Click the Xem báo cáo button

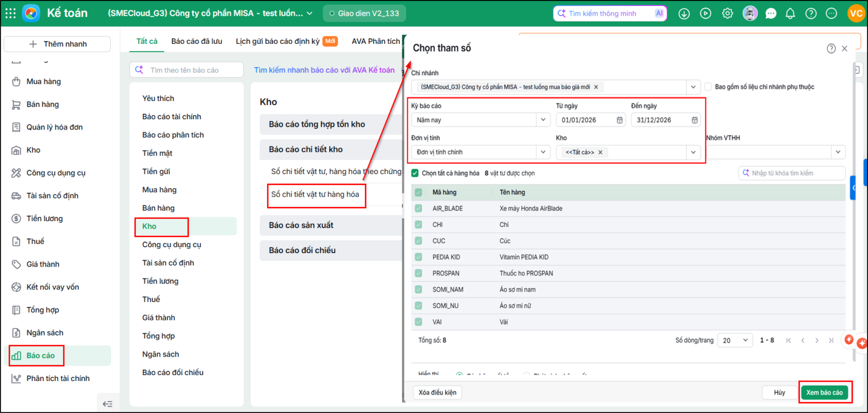coord(824,392)
